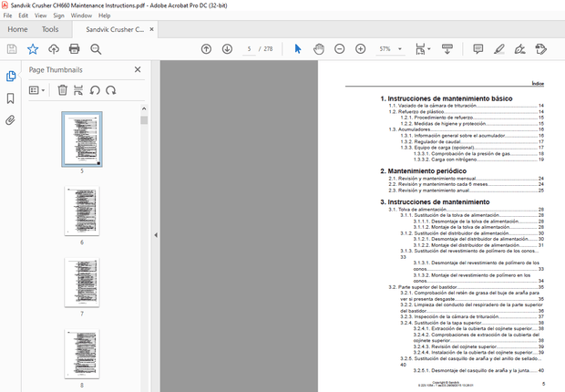Zoom out with the minus button

pyautogui.click(x=339, y=48)
